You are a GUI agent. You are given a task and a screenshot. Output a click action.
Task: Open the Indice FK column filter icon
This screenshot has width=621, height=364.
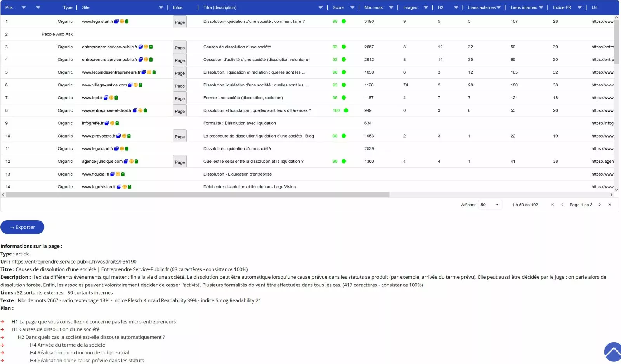tap(579, 7)
